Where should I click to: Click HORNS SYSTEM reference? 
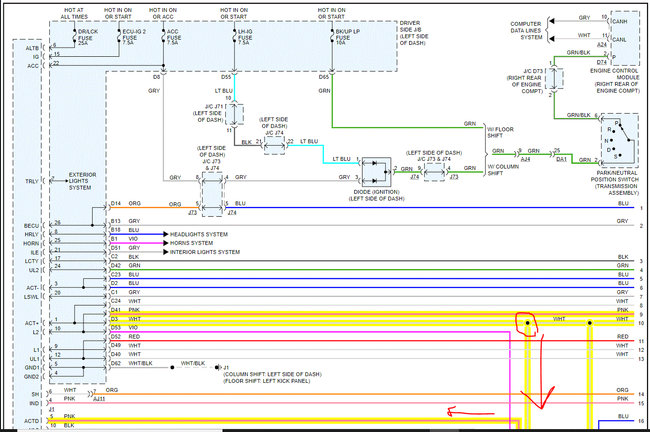tap(192, 243)
